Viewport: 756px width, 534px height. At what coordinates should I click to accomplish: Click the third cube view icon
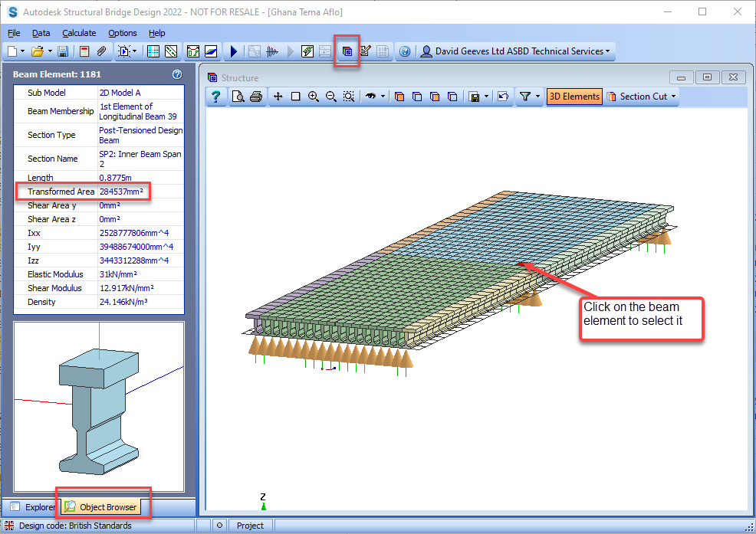435,97
